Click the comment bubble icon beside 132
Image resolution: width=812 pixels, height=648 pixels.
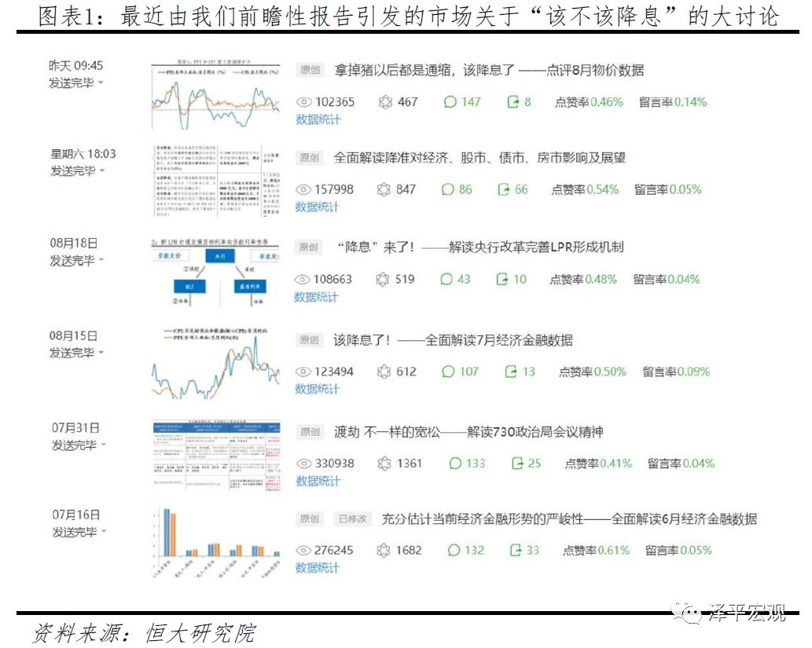[454, 550]
